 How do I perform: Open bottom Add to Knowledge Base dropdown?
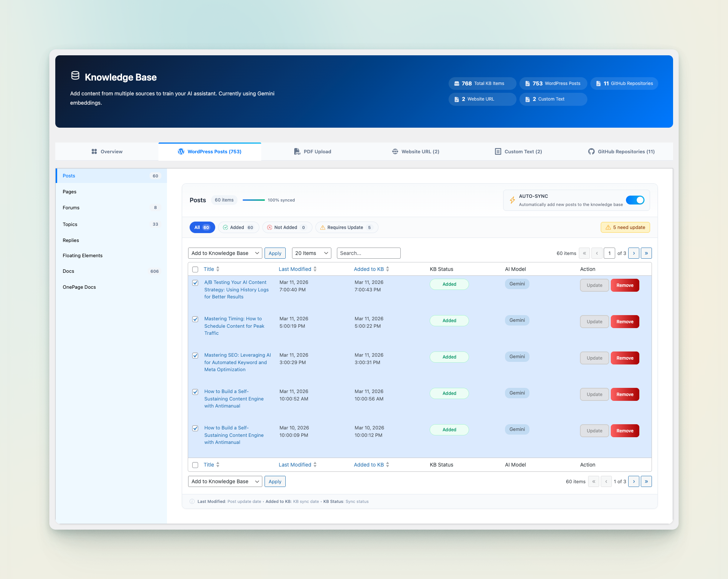(x=225, y=481)
